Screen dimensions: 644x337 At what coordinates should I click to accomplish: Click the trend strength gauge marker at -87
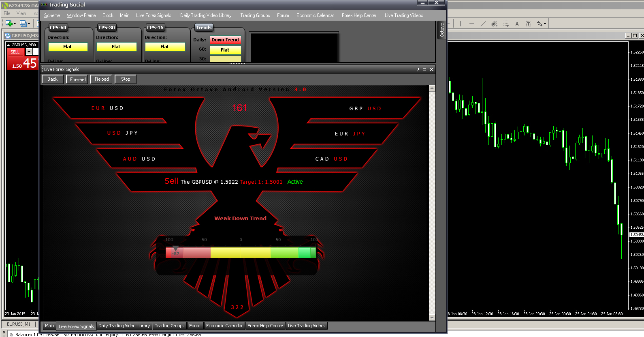(175, 249)
